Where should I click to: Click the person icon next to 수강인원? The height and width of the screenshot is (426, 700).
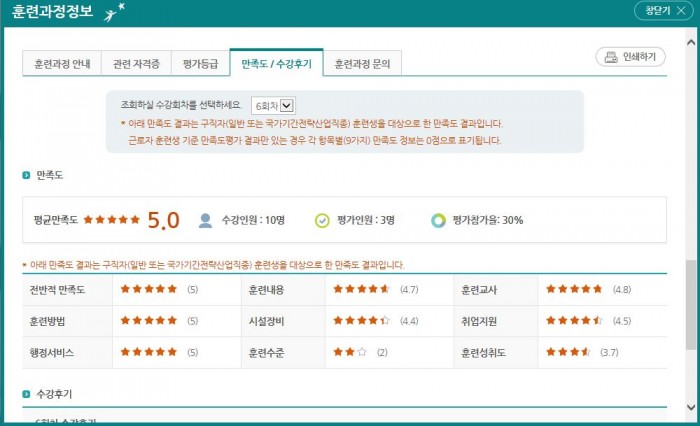[205, 220]
